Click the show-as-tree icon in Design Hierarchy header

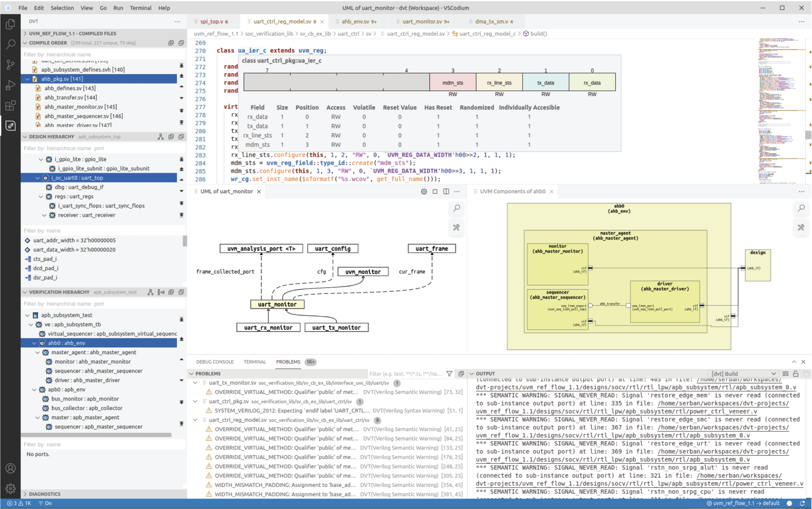161,136
